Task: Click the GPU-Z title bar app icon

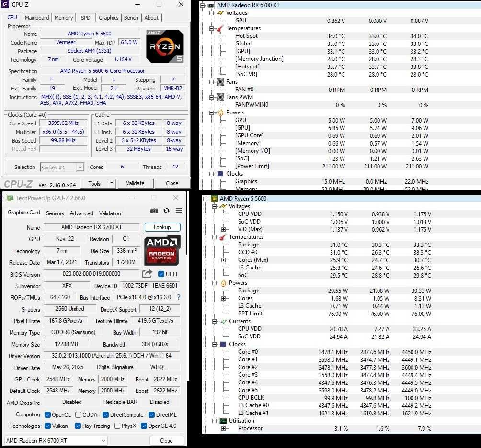Action: pyautogui.click(x=10, y=198)
